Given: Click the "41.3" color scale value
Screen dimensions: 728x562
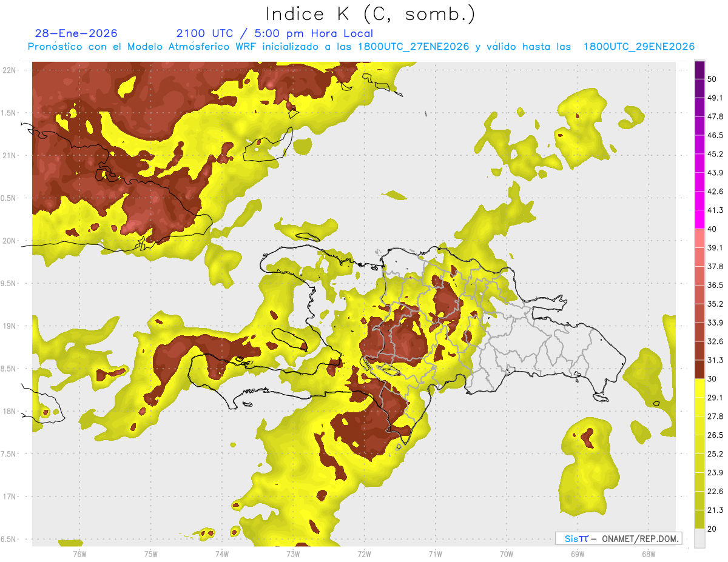Looking at the screenshot, I should (x=715, y=210).
